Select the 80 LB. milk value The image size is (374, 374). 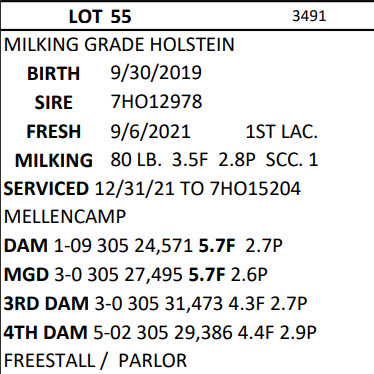(136, 160)
